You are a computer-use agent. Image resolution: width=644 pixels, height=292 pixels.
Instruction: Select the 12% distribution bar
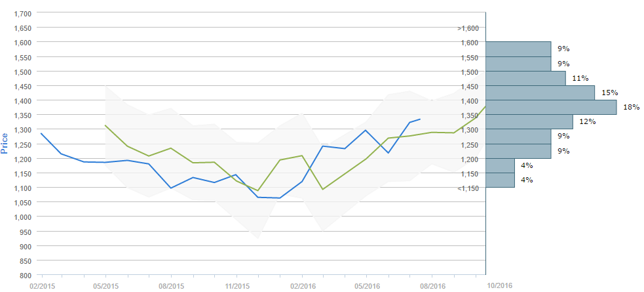529,121
